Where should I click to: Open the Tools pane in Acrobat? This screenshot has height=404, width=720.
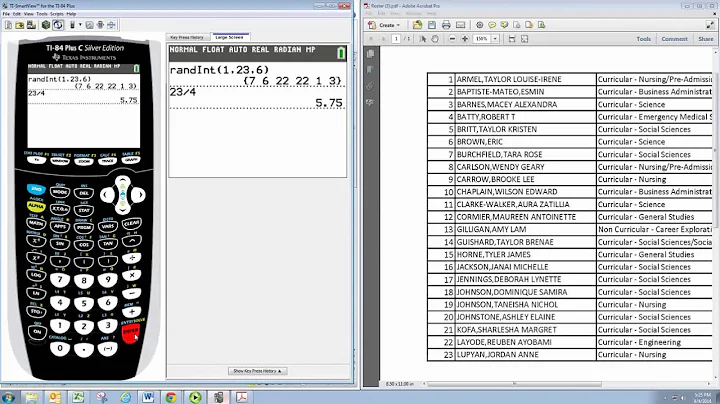pos(643,39)
